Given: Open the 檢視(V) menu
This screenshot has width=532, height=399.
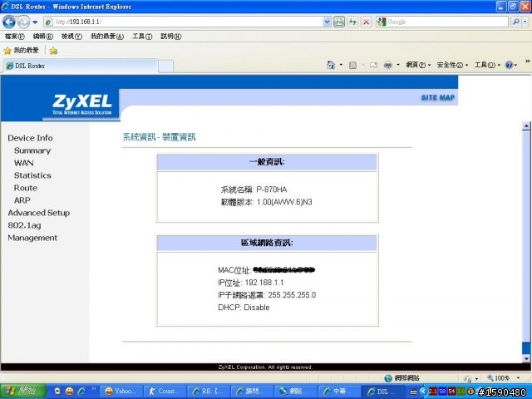Looking at the screenshot, I should tap(71, 37).
